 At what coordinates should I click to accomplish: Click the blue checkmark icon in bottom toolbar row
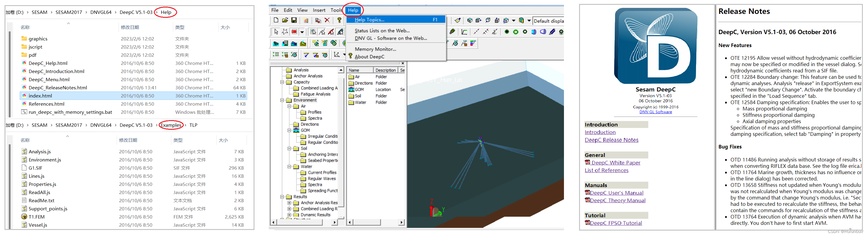(x=306, y=55)
